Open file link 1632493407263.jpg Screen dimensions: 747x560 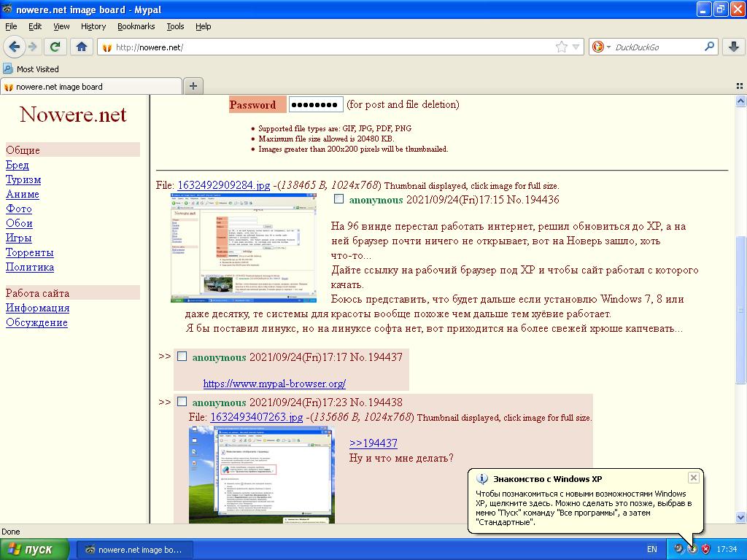(x=256, y=417)
